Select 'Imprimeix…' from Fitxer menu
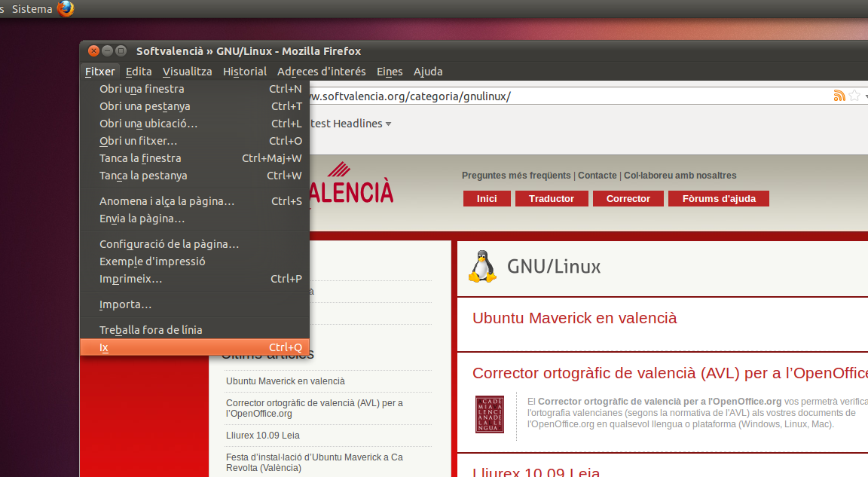This screenshot has width=868, height=477. tap(195, 279)
